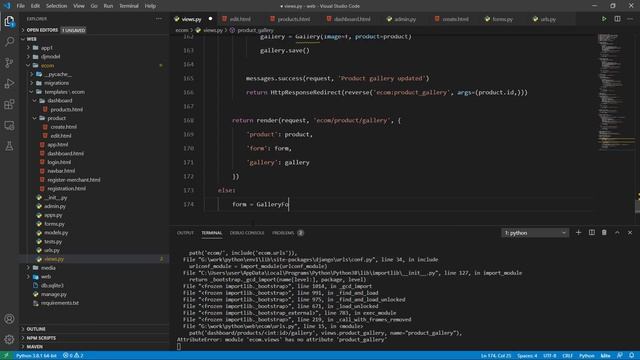Change file encoding UTF-8
This screenshot has height=360, width=640.
[550, 356]
